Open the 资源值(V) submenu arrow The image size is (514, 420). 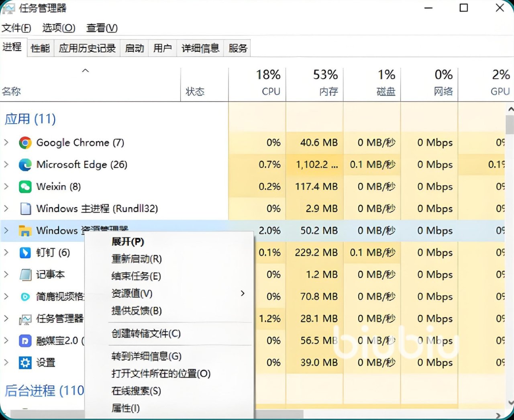243,294
